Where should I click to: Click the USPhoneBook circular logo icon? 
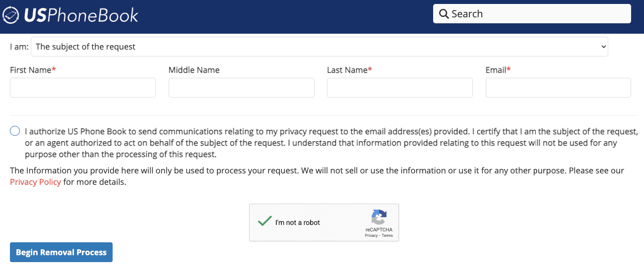11,15
